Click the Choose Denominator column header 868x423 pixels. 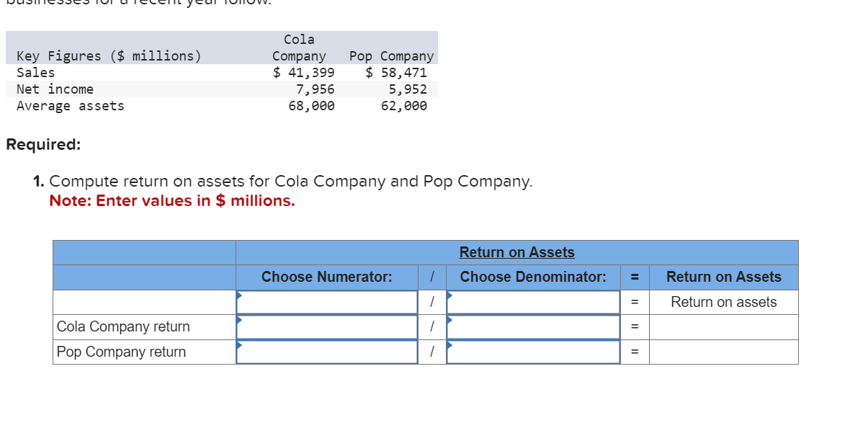click(x=532, y=277)
